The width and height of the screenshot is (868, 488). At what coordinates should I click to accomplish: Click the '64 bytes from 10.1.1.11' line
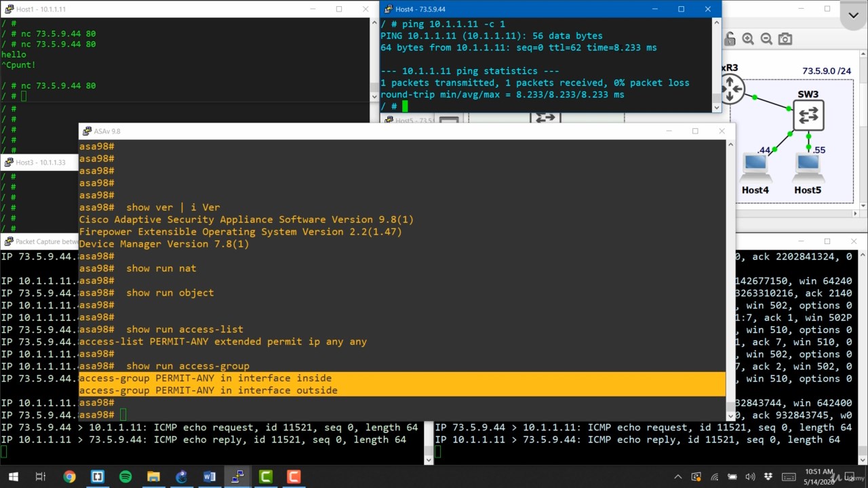click(x=519, y=47)
